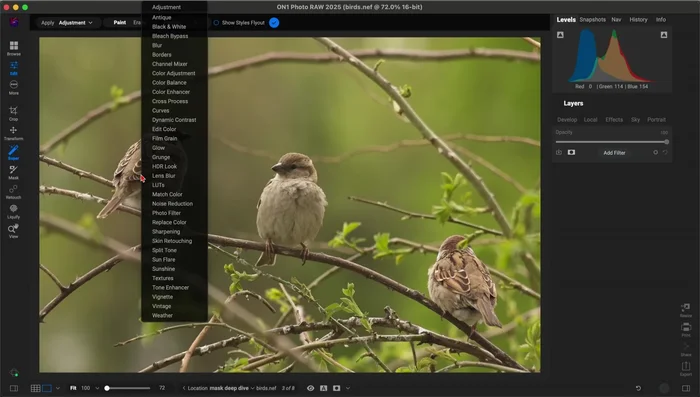Click the sync status icon at bottom left

(x=14, y=372)
